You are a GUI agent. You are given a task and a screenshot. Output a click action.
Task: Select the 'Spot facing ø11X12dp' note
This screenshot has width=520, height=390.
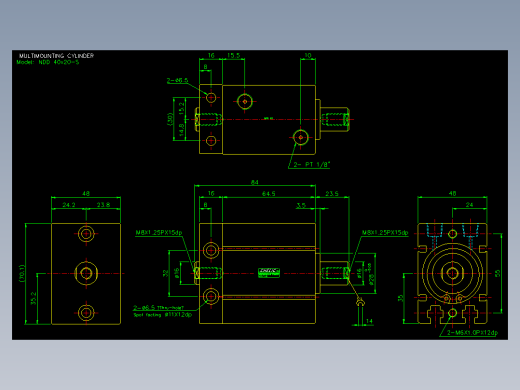pyautogui.click(x=163, y=315)
